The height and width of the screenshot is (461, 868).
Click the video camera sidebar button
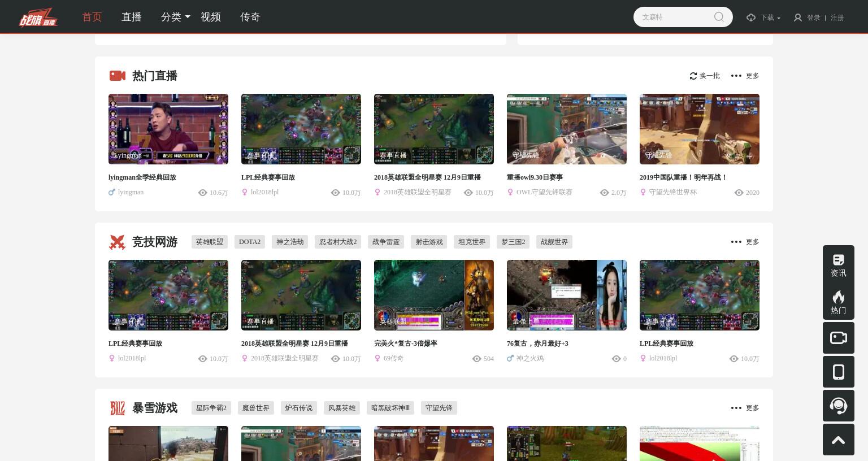(x=839, y=338)
